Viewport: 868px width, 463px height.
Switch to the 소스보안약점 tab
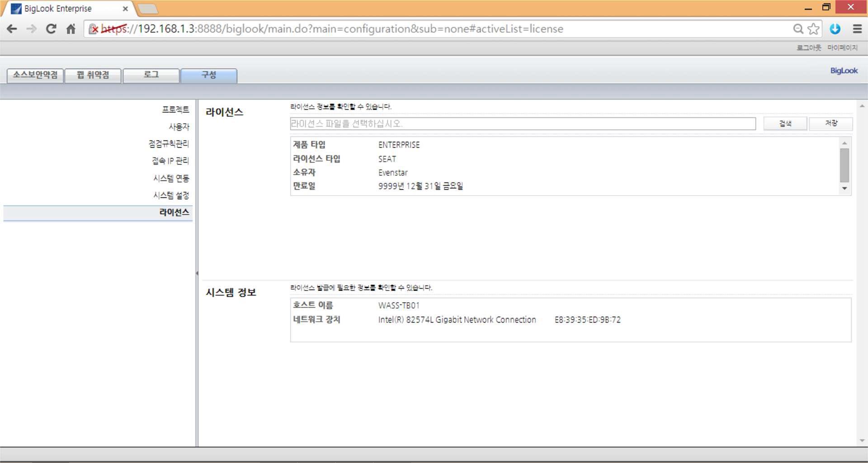pos(35,75)
